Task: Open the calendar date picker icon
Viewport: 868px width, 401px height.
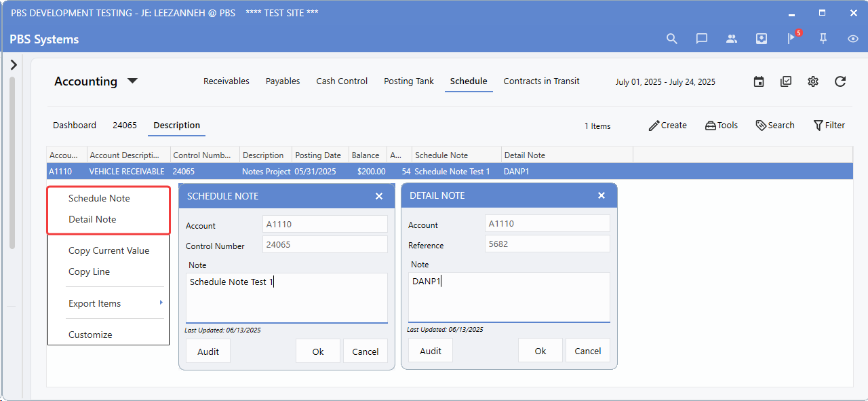Action: [x=759, y=81]
